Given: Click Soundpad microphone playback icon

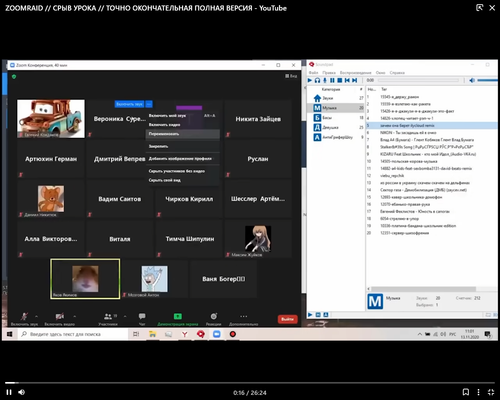Looking at the screenshot, I should pos(325,80).
